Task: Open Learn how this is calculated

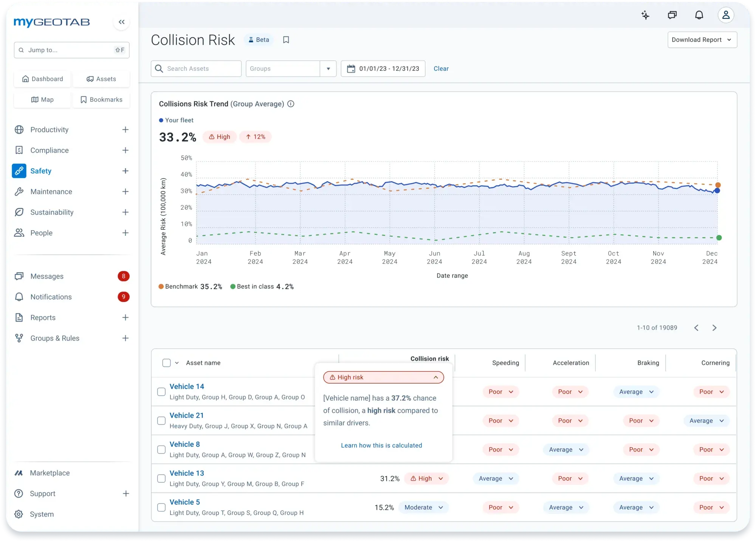Action: click(x=381, y=445)
